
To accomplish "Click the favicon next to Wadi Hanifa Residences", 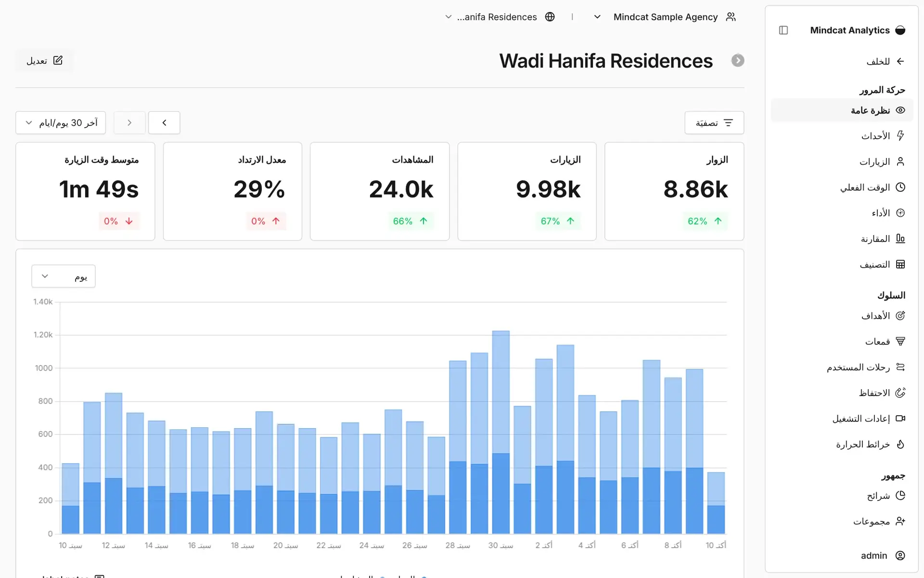I will click(x=738, y=61).
